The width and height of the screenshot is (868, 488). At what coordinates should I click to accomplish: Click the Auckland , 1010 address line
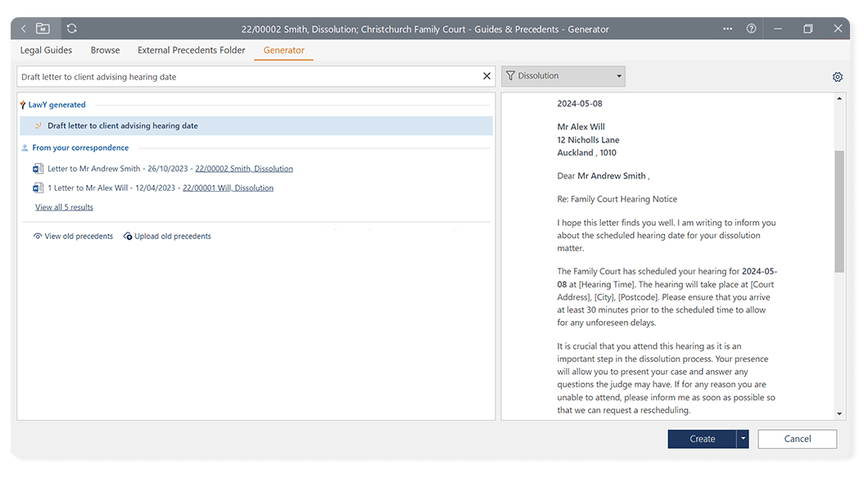[x=586, y=153]
